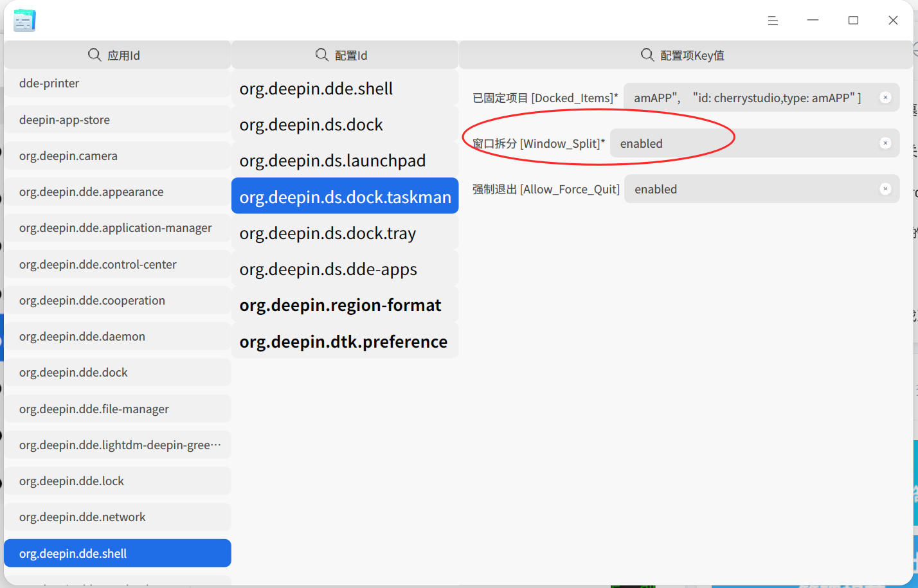
Task: Close the config editor window
Action: 893,21
